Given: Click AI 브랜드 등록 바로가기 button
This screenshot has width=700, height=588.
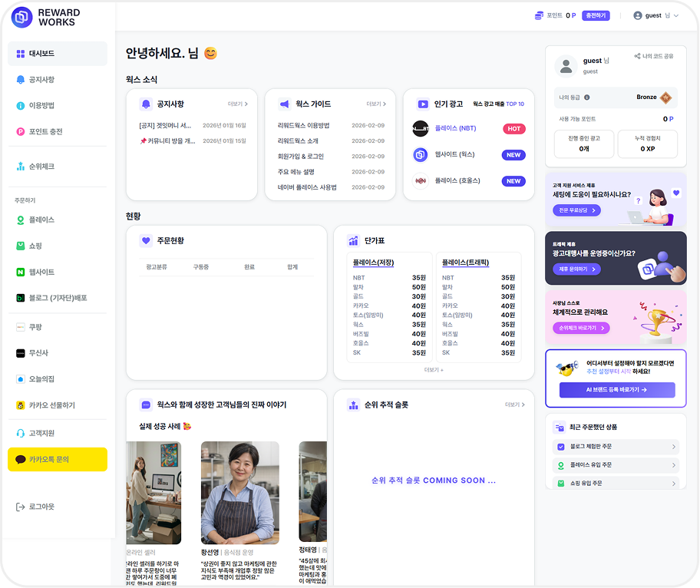Looking at the screenshot, I should tap(617, 390).
